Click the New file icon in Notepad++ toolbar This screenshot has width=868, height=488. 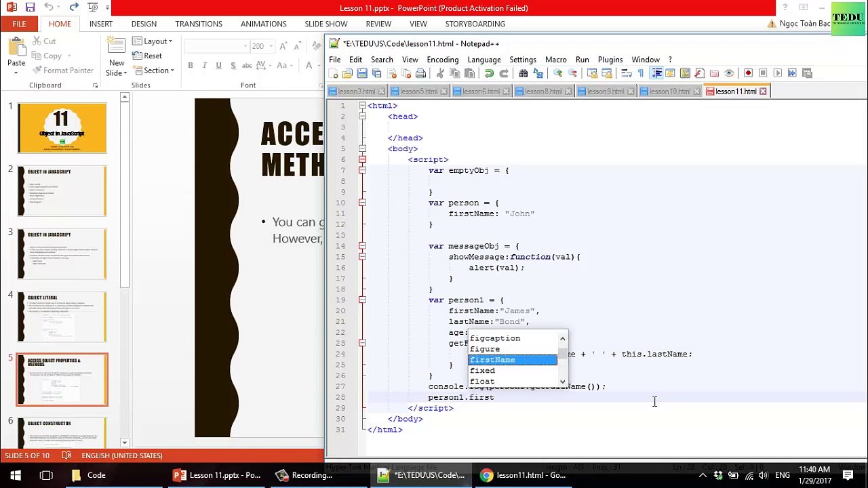click(x=333, y=73)
